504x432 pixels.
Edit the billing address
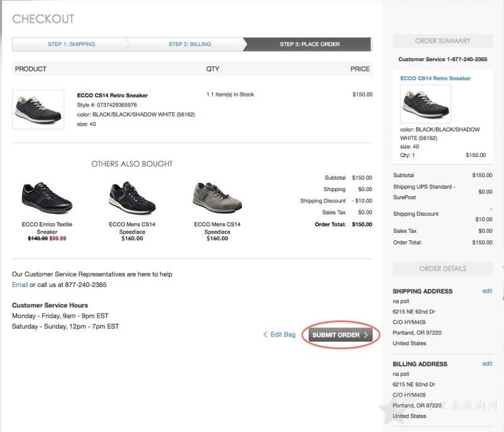487,363
